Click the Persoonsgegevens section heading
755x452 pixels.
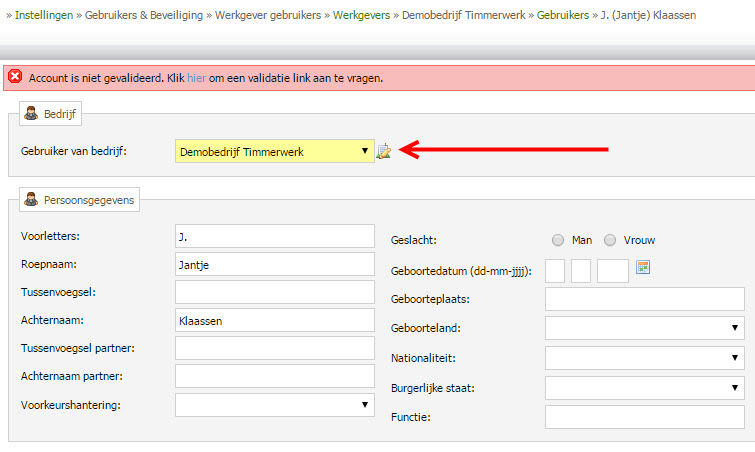[x=89, y=200]
